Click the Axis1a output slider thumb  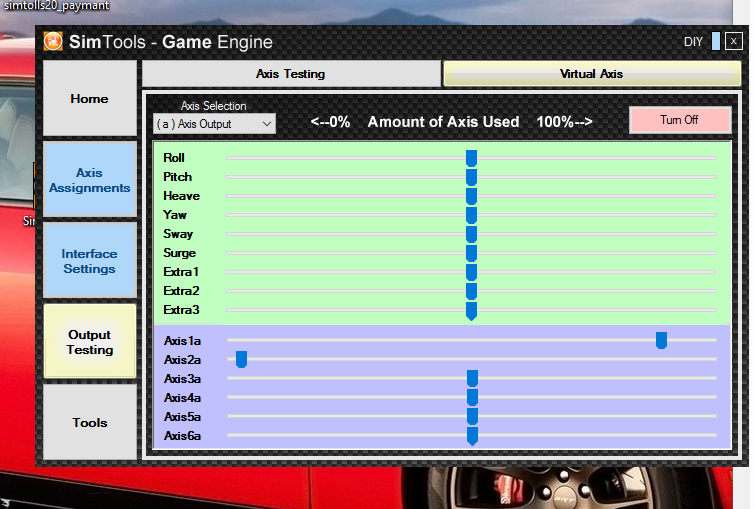(661, 340)
